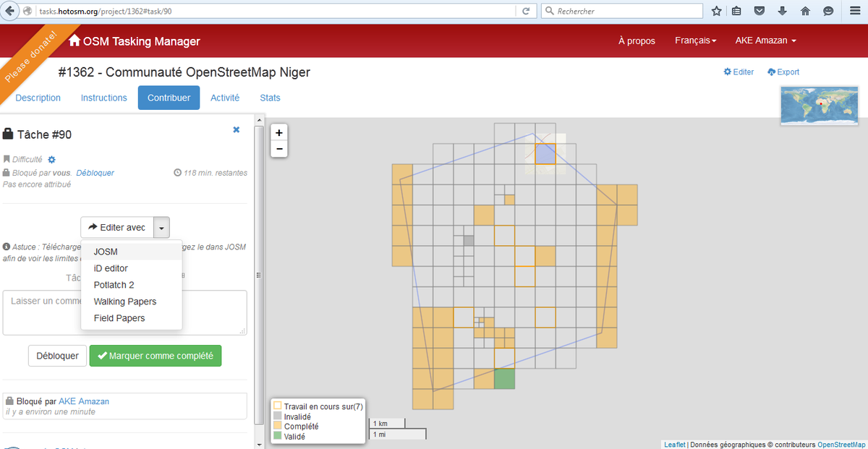Image resolution: width=868 pixels, height=449 pixels.
Task: Open the Français language dropdown
Action: (695, 40)
